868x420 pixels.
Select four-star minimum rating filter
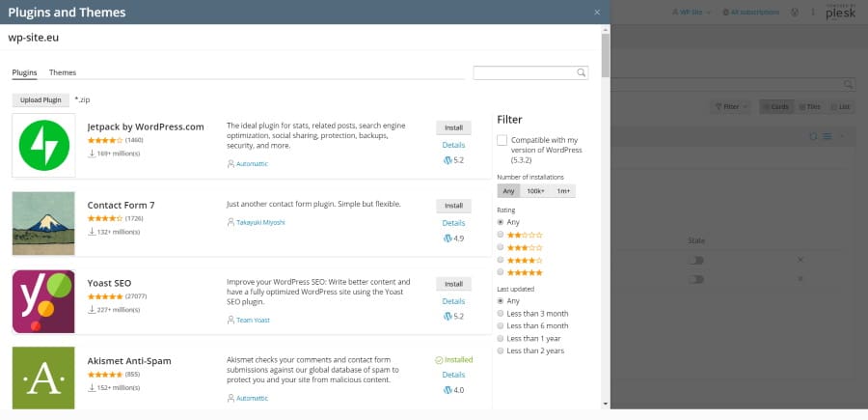[x=501, y=260]
